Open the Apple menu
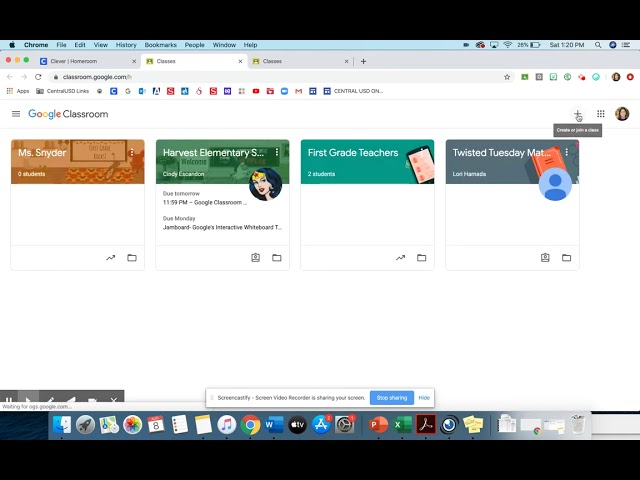640x480 pixels. 12,45
